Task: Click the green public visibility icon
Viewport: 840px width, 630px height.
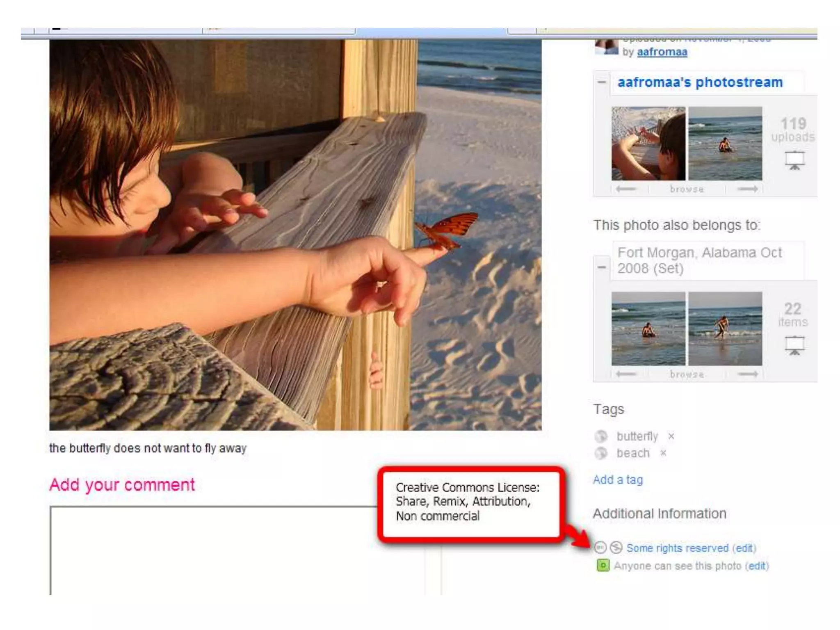Action: point(603,565)
